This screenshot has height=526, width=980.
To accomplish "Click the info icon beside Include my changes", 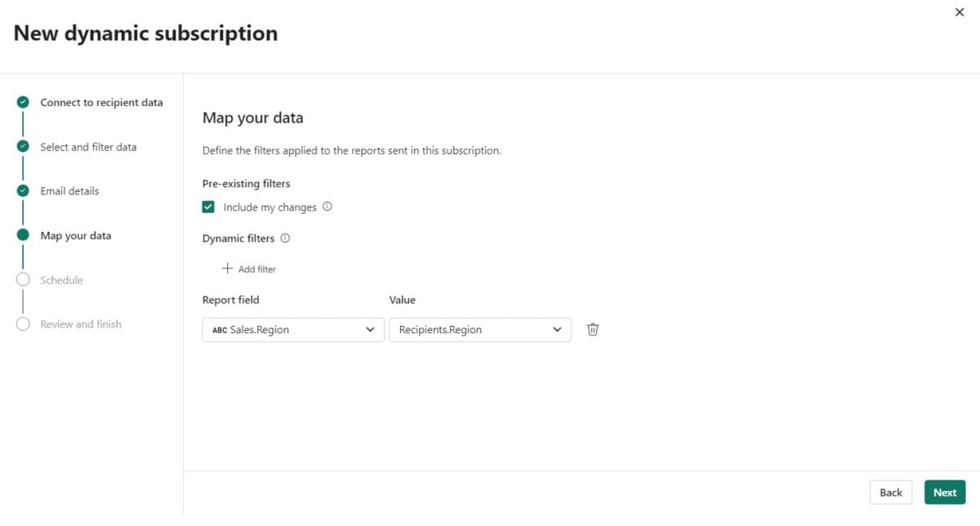I will pos(327,207).
